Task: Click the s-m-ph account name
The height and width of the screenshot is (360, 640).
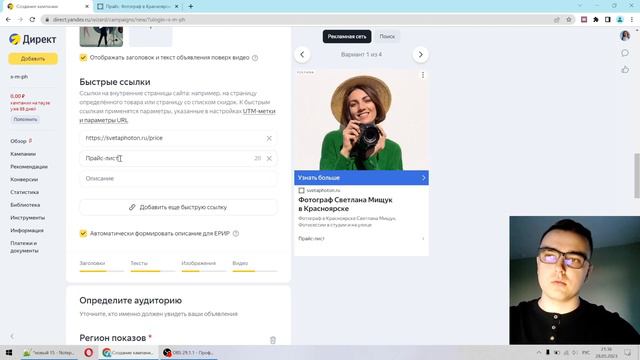Action: [19, 77]
